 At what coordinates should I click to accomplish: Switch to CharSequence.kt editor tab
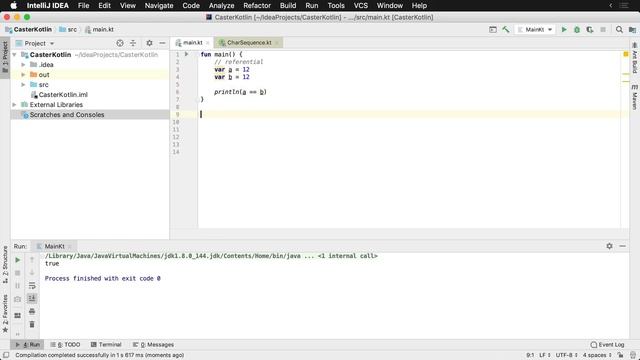[x=249, y=42]
